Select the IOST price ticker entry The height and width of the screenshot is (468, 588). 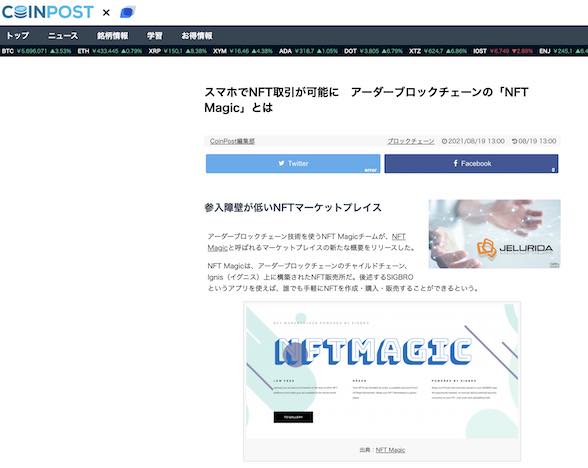coord(503,51)
